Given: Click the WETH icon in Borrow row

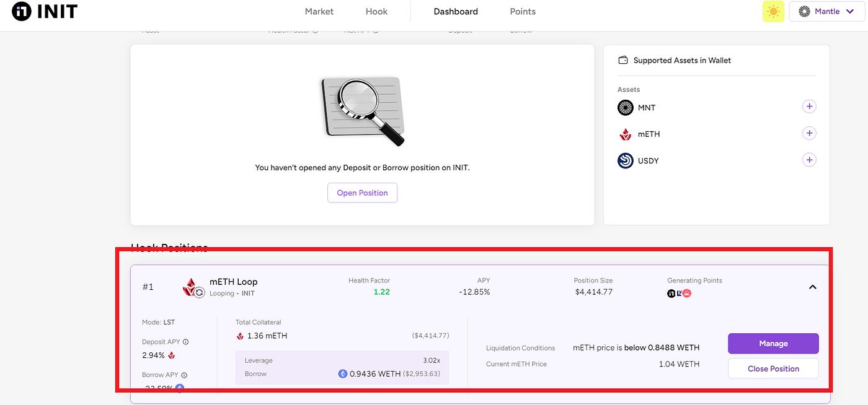Looking at the screenshot, I should tap(342, 373).
